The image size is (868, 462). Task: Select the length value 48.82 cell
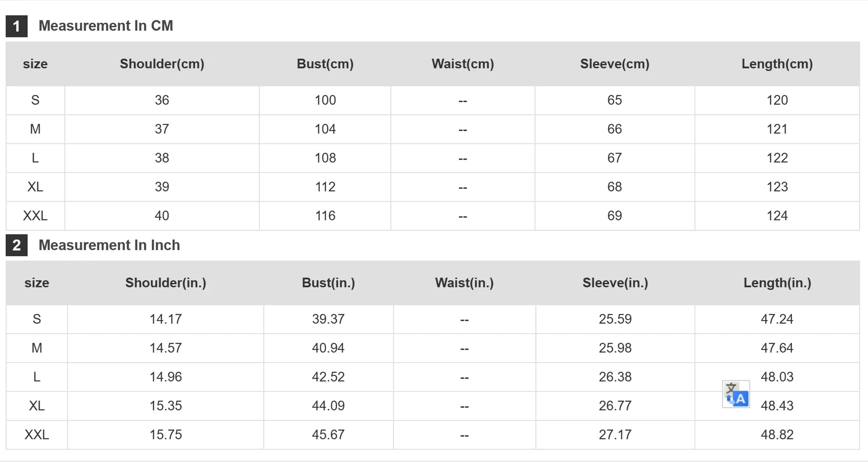pyautogui.click(x=777, y=435)
